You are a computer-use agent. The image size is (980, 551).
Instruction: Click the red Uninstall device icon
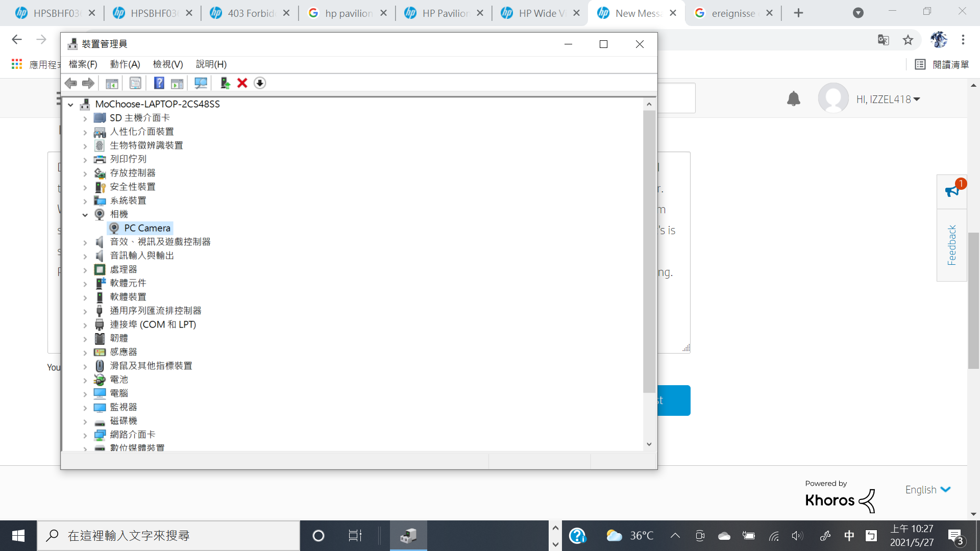point(242,83)
